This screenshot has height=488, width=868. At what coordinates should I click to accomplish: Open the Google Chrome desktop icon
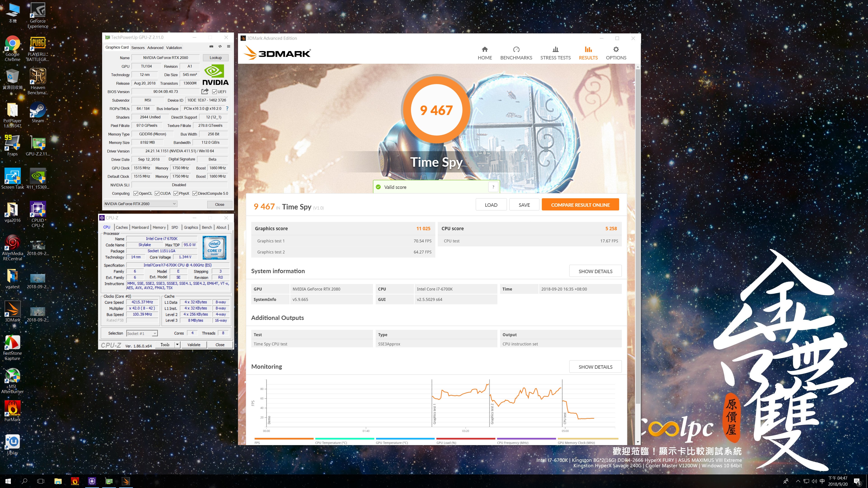12,49
